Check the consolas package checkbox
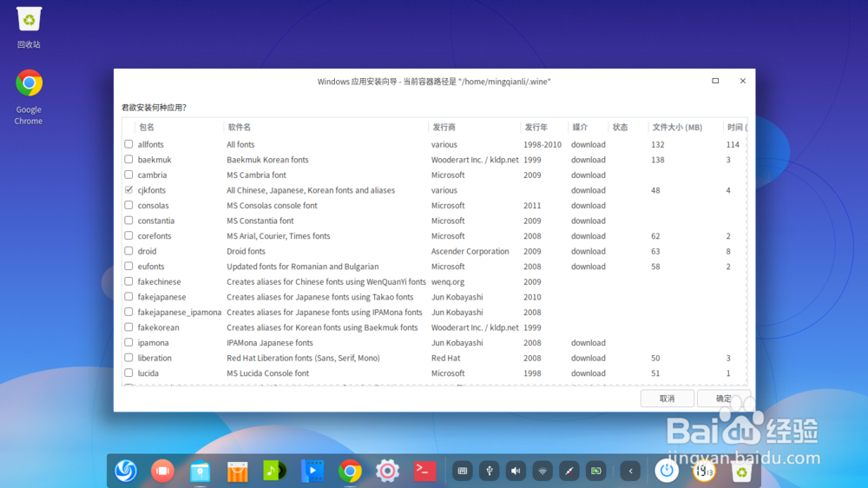The image size is (868, 488). pyautogui.click(x=129, y=205)
